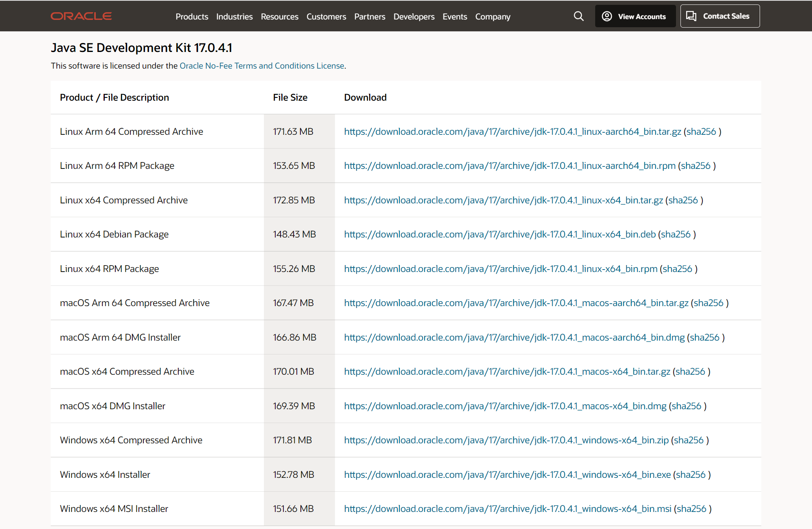Click the Oracle logo

click(x=81, y=16)
